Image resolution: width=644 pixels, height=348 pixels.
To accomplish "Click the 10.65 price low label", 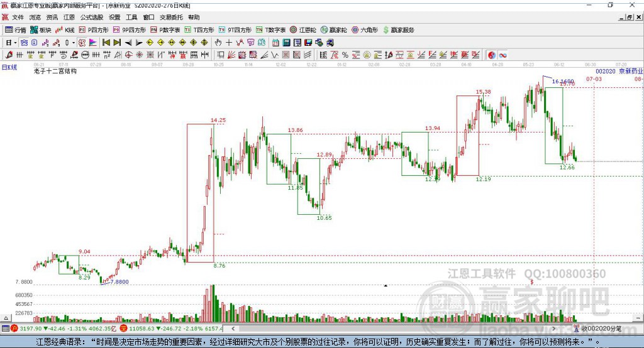I will click(324, 218).
